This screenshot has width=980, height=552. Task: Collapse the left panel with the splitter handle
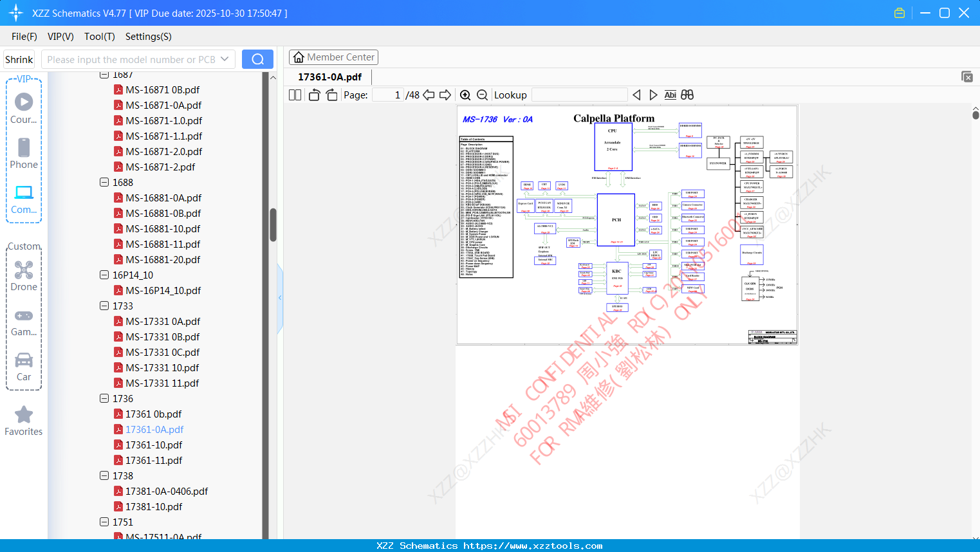pos(280,298)
